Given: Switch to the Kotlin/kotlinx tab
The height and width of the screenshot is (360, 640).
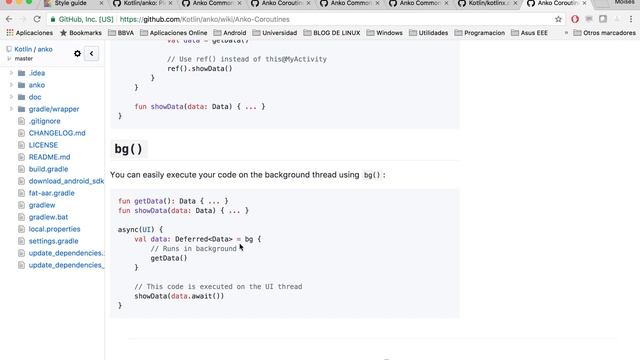Looking at the screenshot, I should pyautogui.click(x=487, y=3).
